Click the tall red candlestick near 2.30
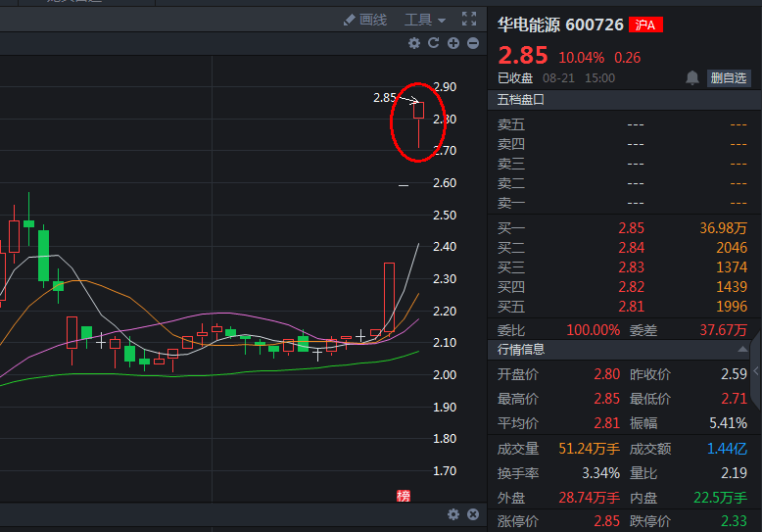This screenshot has width=762, height=532. 389,297
